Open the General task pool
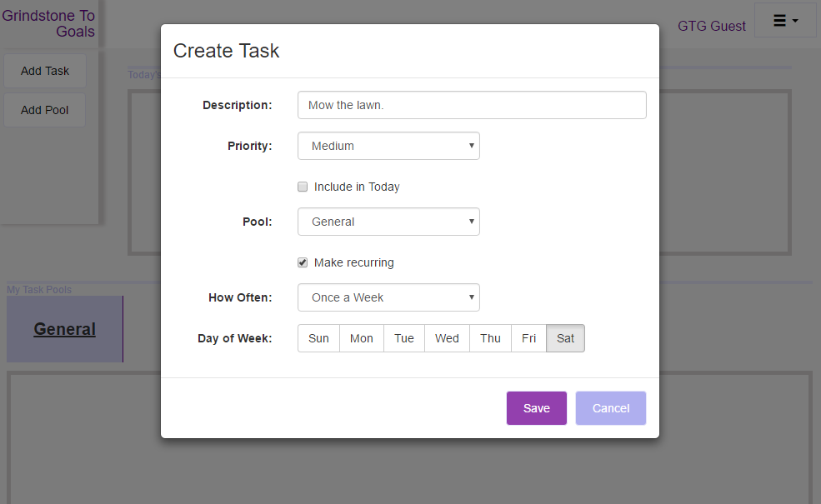 (x=64, y=329)
